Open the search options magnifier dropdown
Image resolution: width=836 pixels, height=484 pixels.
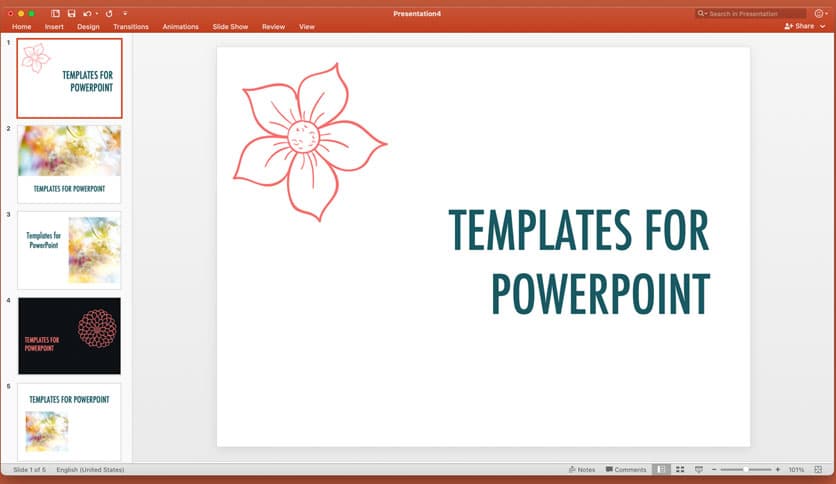coord(702,13)
